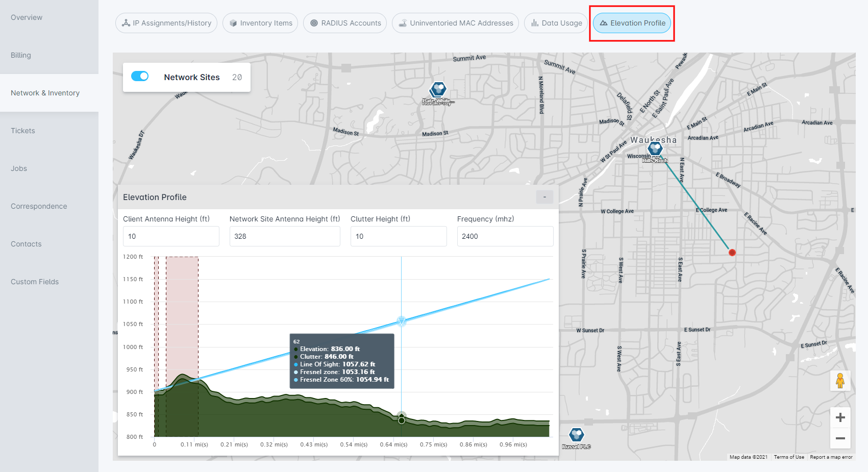Click Report a map error link

tap(831, 457)
